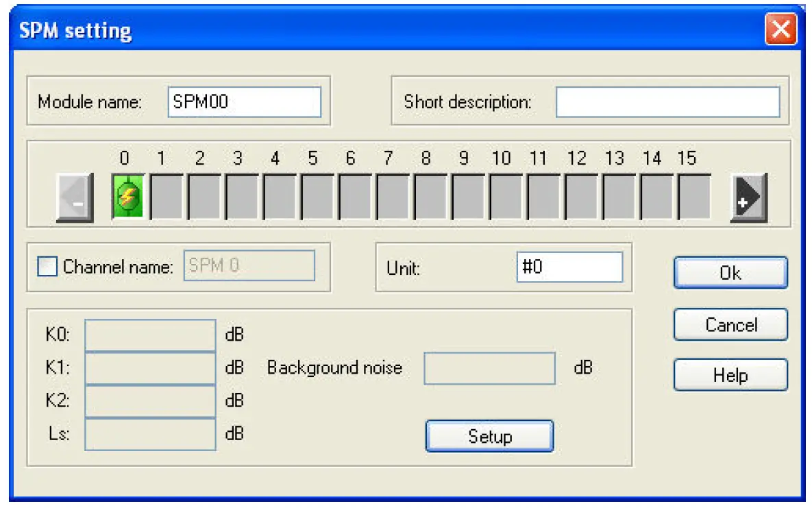Close the SPM setting dialog window
Image resolution: width=812 pixels, height=508 pixels.
(781, 29)
